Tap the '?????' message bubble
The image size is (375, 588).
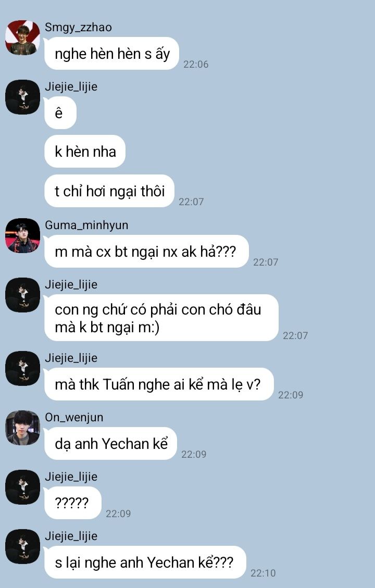pyautogui.click(x=73, y=503)
